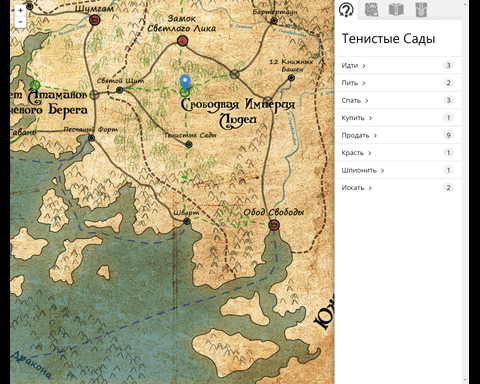Zoom in the map with plus button
Viewport: 480px width, 384px height.
pos(20,11)
